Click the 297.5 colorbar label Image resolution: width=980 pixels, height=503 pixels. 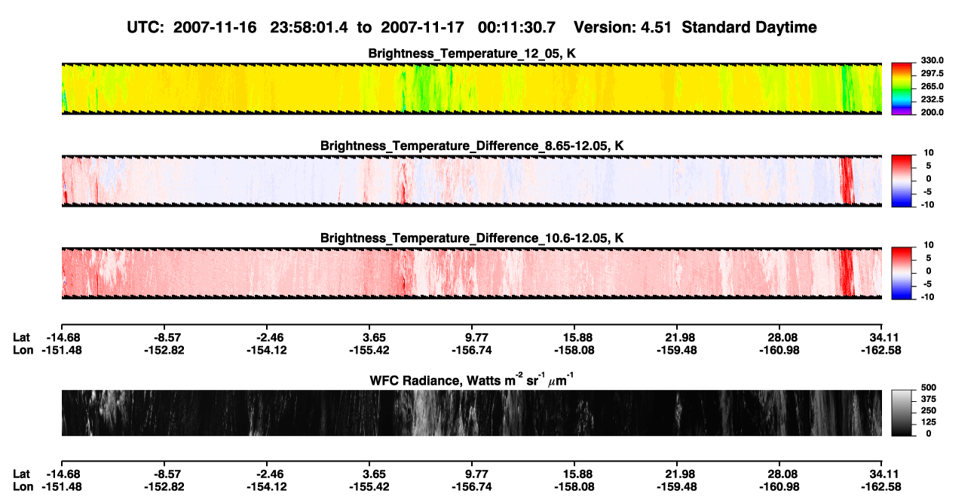932,74
